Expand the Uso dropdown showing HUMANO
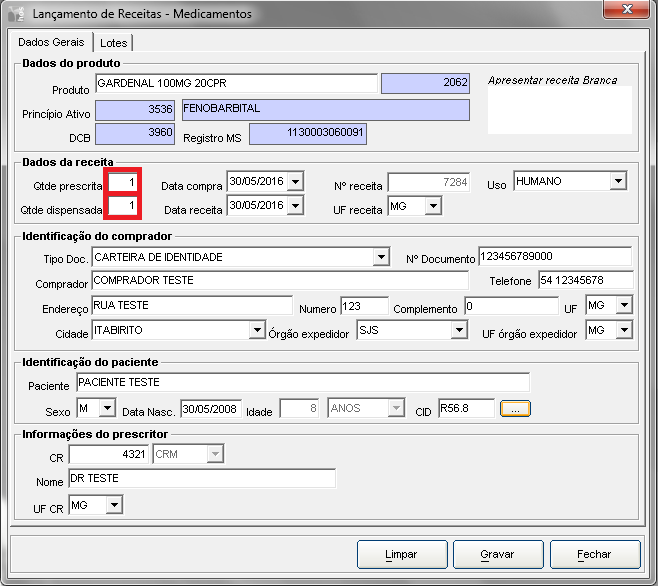The height and width of the screenshot is (586, 658). (x=617, y=181)
